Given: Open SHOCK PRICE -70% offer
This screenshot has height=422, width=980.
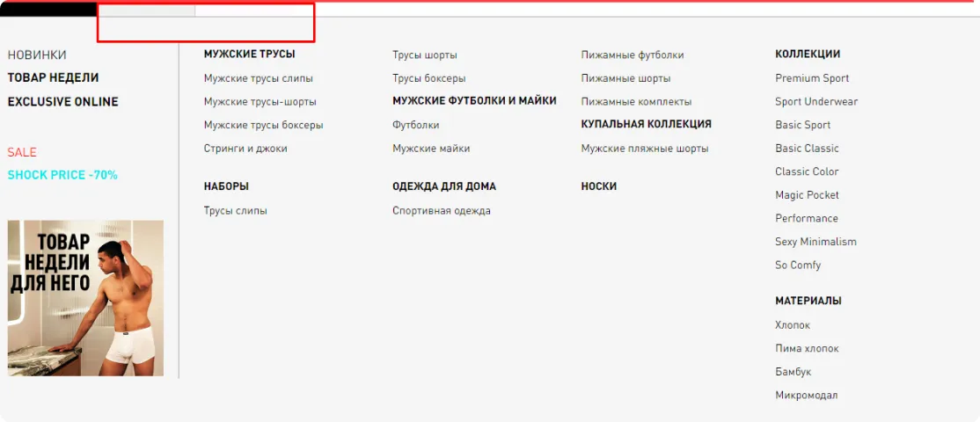Looking at the screenshot, I should click(62, 175).
